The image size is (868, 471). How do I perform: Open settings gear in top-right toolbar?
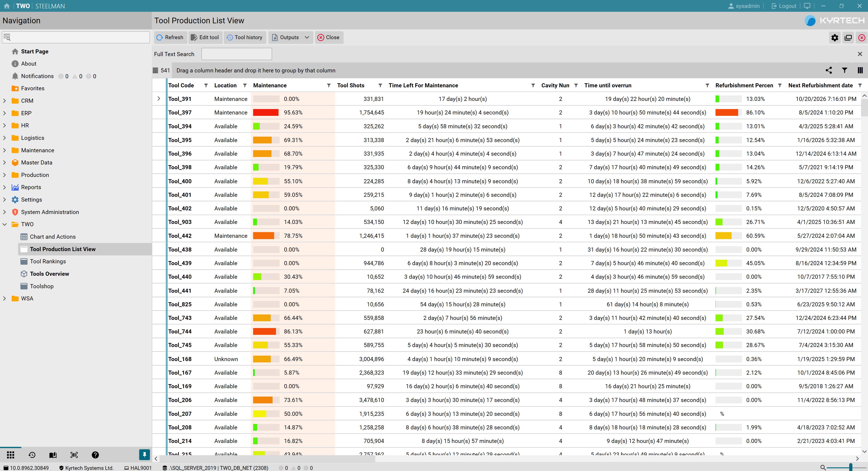coord(835,38)
